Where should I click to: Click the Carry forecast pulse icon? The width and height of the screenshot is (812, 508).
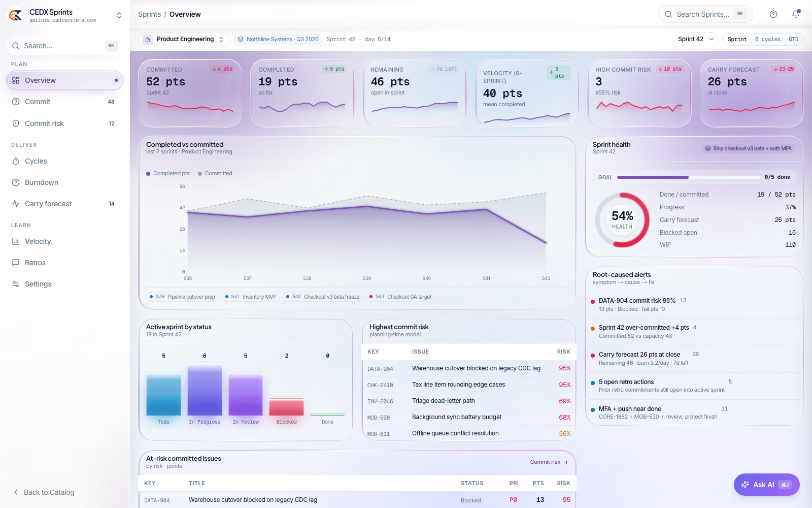tap(16, 204)
